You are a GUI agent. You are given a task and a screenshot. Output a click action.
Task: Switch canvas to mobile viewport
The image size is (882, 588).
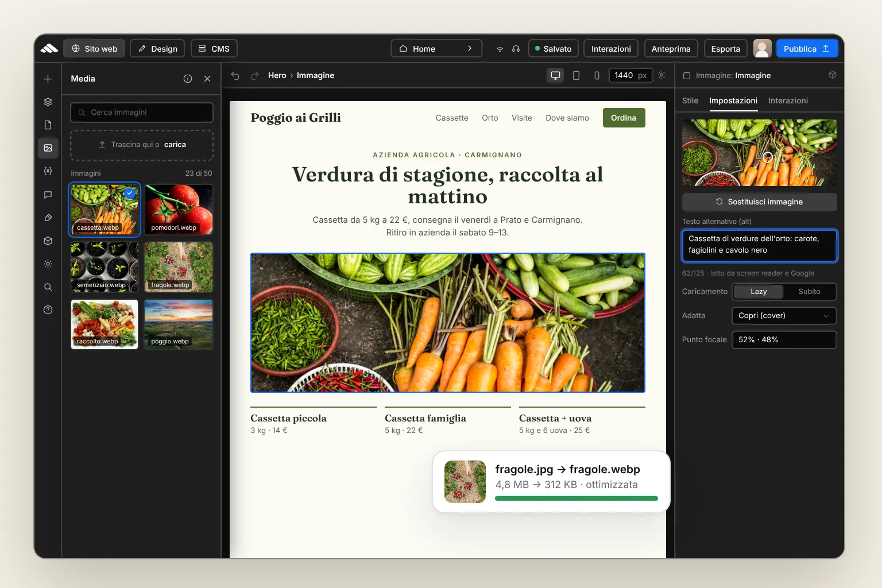point(597,75)
